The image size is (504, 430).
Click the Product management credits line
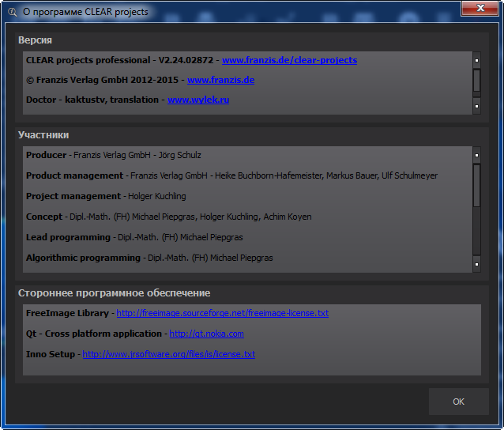coord(231,176)
